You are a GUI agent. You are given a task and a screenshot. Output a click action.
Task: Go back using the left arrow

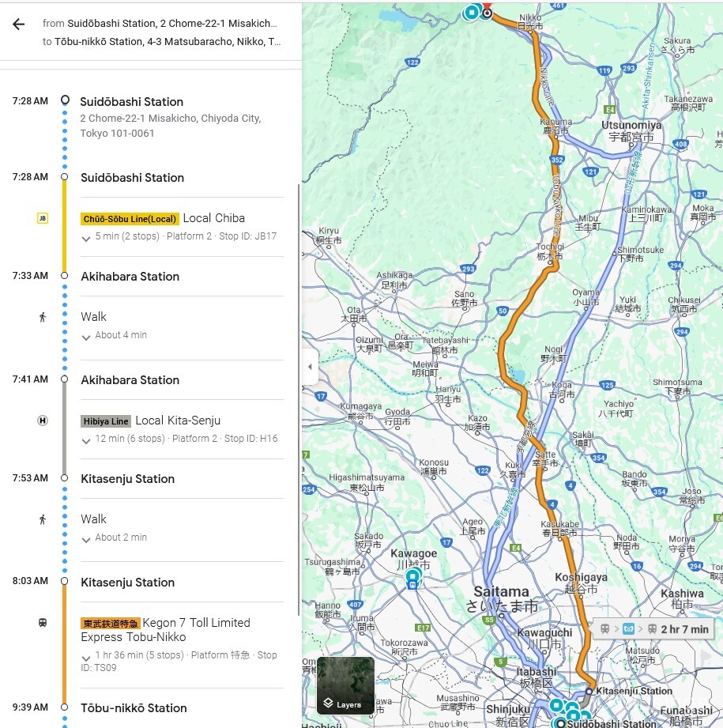[18, 25]
